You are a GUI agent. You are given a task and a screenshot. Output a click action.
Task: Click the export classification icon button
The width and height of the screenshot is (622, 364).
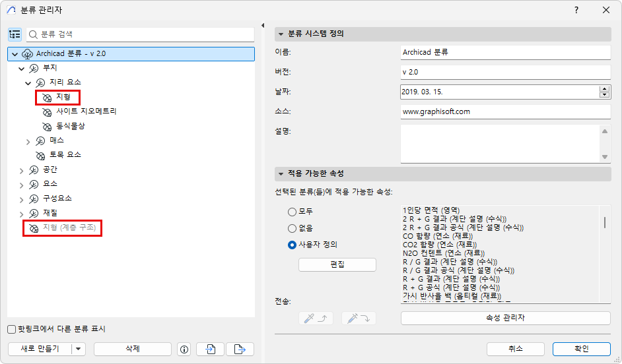click(240, 349)
